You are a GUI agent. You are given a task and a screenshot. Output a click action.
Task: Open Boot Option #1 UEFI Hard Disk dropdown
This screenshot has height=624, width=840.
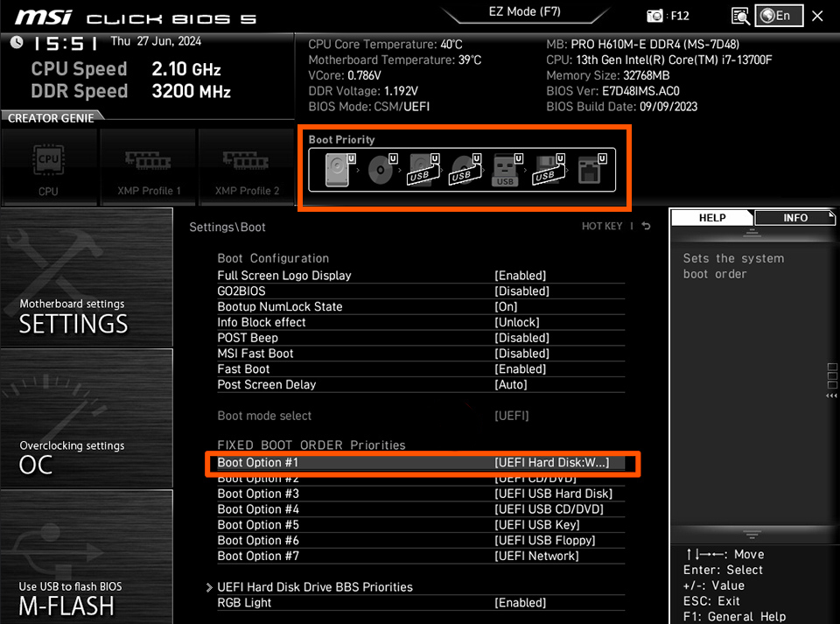pos(551,463)
